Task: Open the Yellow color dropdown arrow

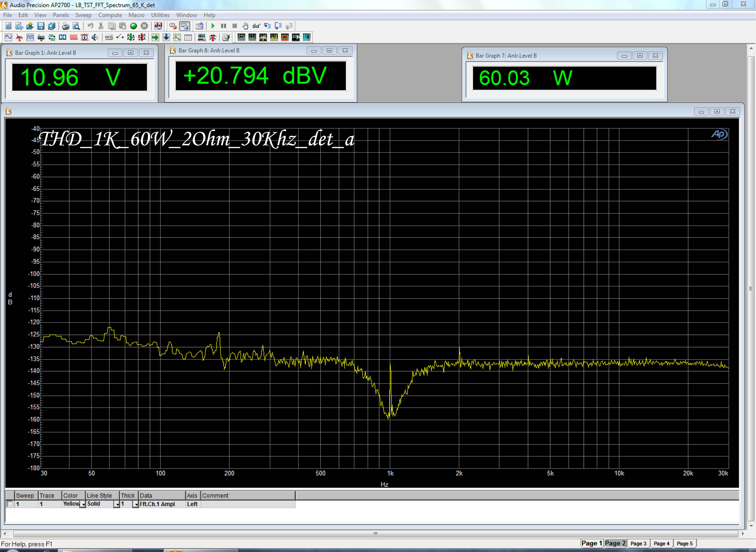Action: click(83, 504)
